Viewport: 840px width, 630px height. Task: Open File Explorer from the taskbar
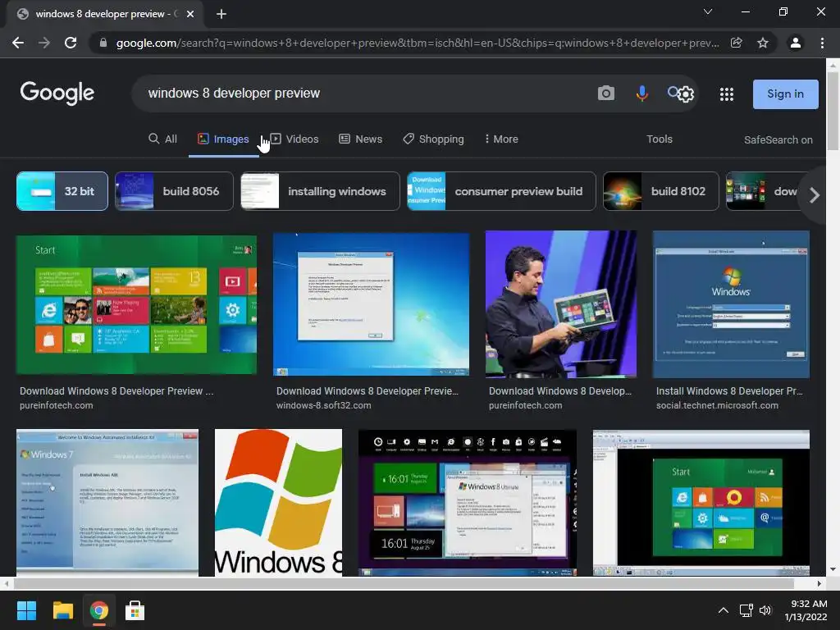point(62,610)
